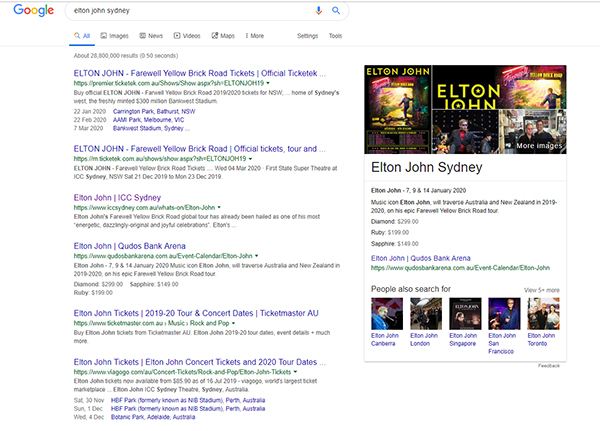Open Qudos Bank Arena link in knowledge panel

coord(421,258)
